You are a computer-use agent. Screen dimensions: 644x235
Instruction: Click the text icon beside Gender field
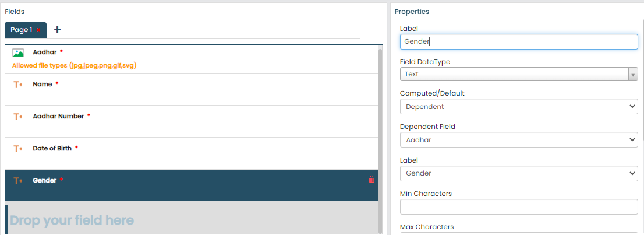17,181
